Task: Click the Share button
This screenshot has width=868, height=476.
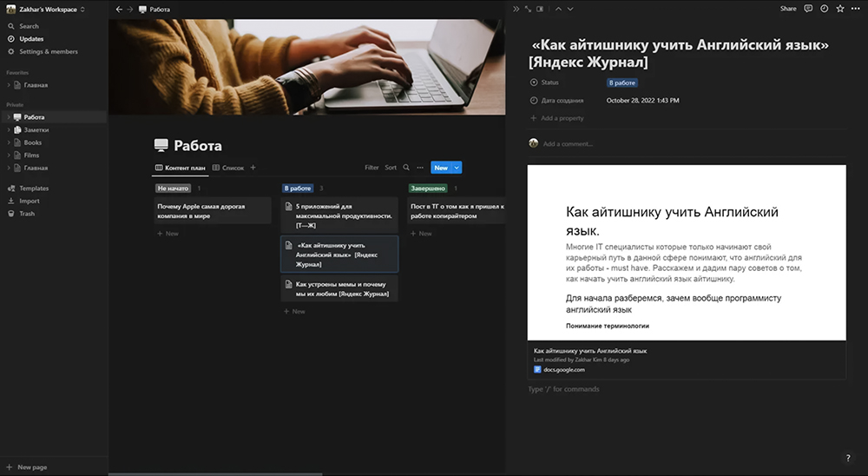Action: 787,9
